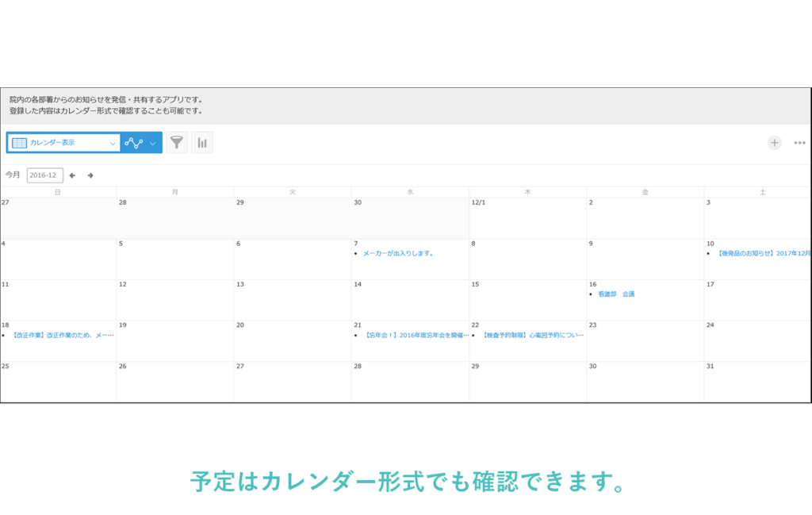Open the filter funnel icon
The width and height of the screenshot is (812, 515).
click(177, 143)
